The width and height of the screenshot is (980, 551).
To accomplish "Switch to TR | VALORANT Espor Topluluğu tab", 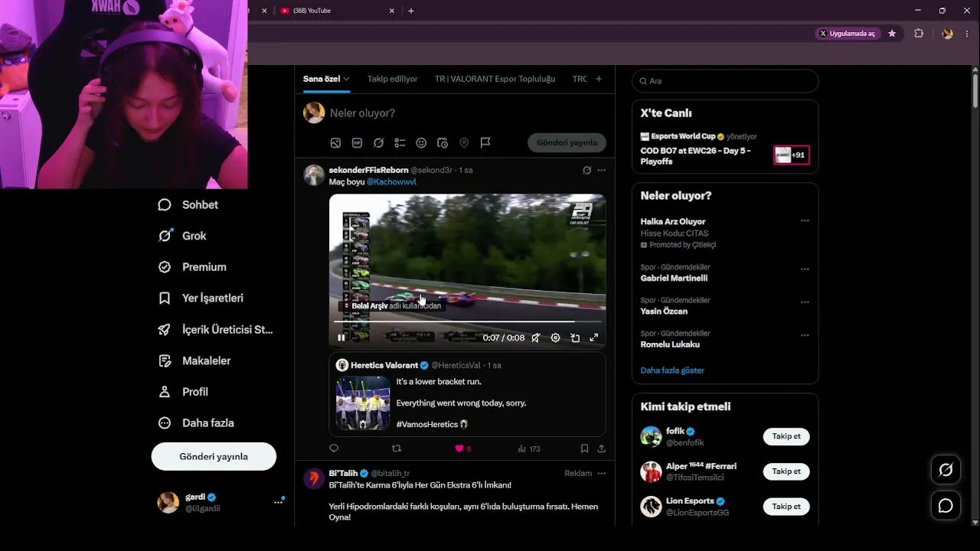I will point(495,79).
